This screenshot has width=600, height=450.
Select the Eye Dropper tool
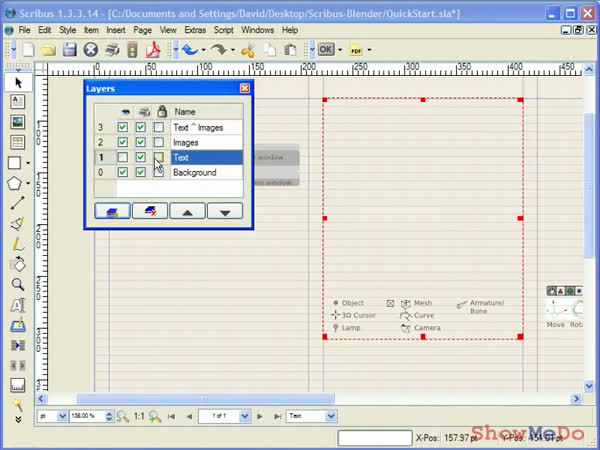point(18,405)
